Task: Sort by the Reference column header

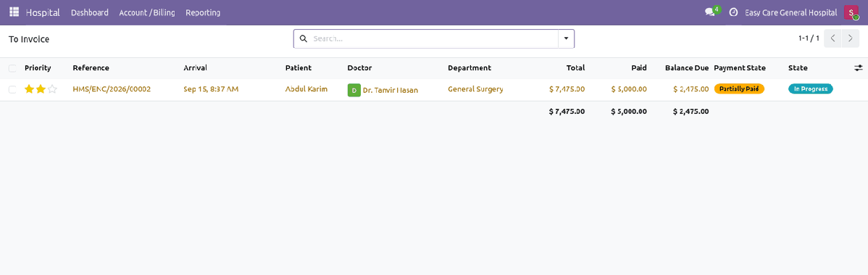Action: pos(91,67)
